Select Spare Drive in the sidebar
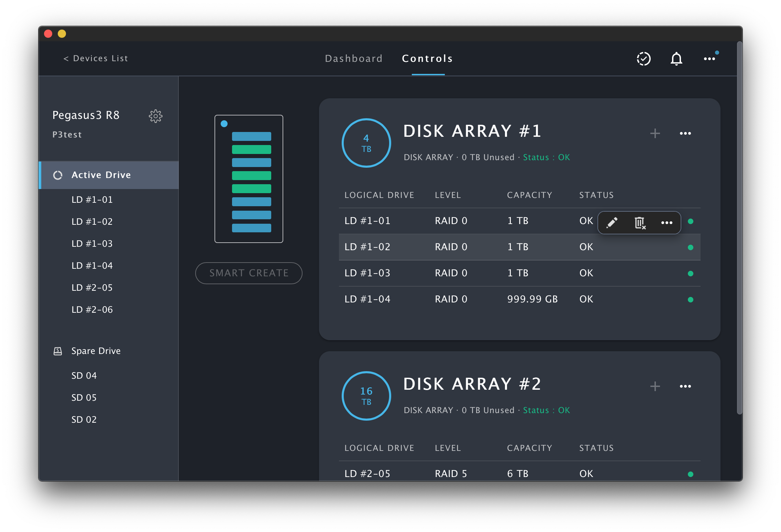Viewport: 781px width, 532px height. [x=96, y=351]
